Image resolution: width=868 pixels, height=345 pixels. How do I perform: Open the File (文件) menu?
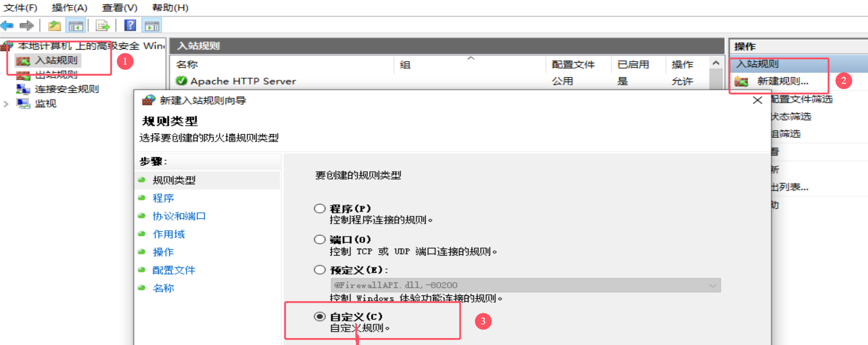coord(21,8)
